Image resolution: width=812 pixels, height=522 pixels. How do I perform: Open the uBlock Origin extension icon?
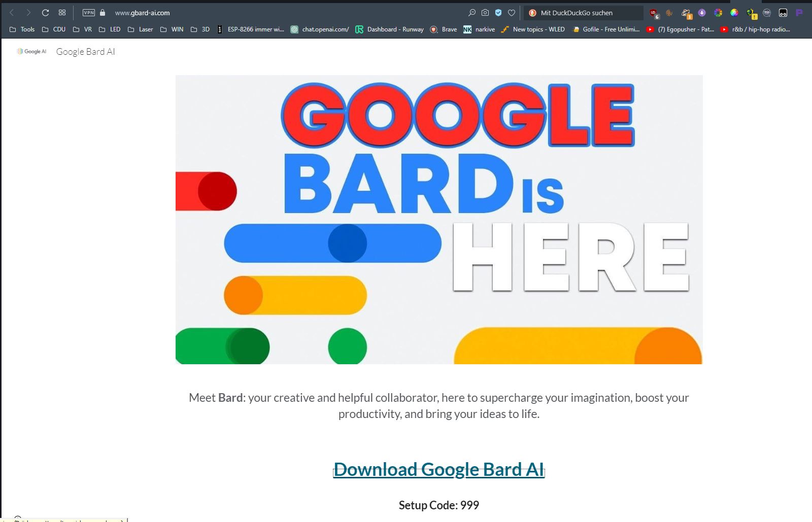(654, 13)
